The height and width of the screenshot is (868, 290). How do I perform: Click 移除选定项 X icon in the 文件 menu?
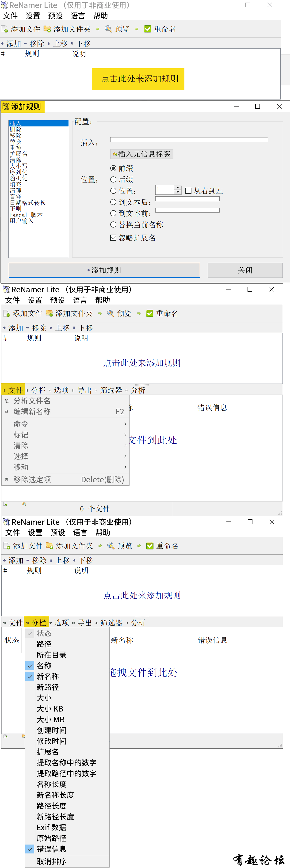(x=6, y=479)
